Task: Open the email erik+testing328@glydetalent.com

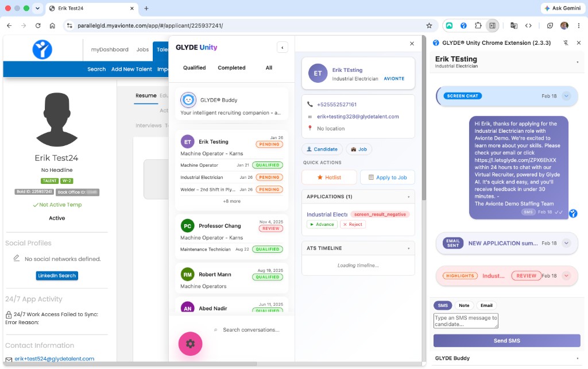Action: pyautogui.click(x=358, y=116)
